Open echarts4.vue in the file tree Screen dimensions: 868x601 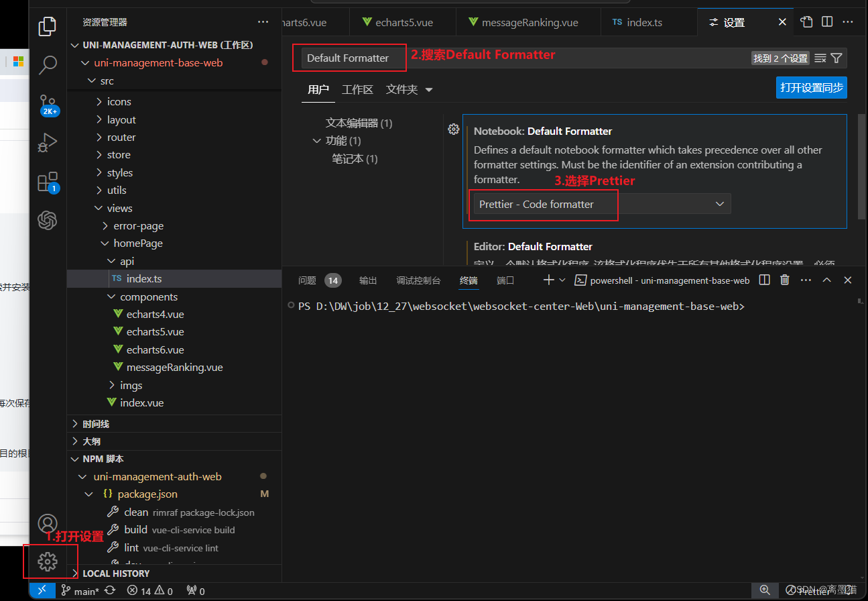[174, 314]
